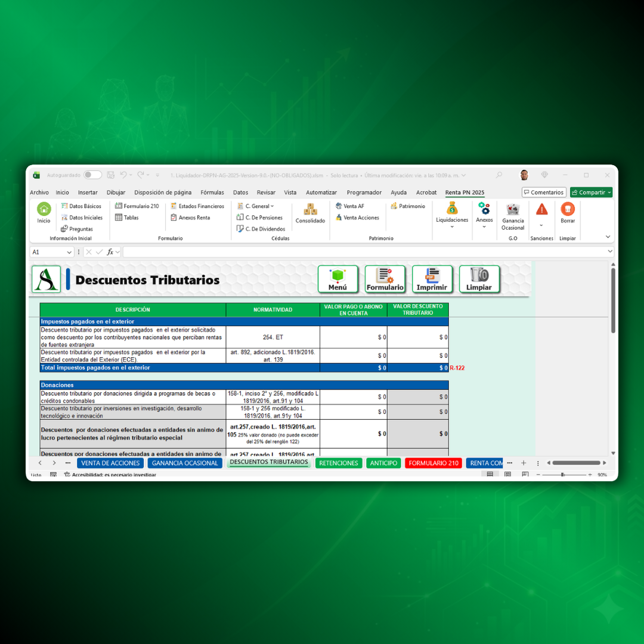
Task: Click the Borrar trash icon in ribbon
Action: (568, 209)
